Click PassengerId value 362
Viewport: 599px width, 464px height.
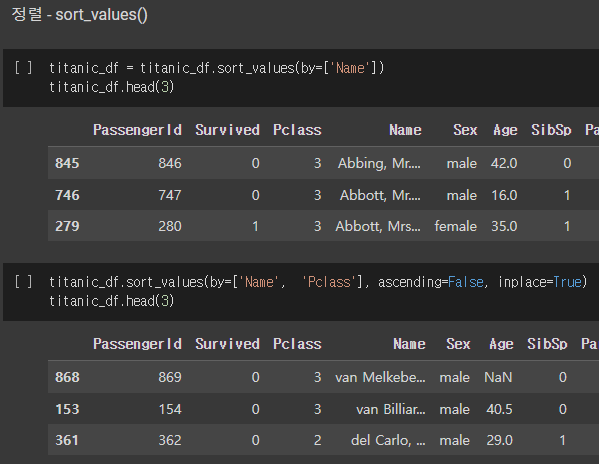click(x=170, y=440)
